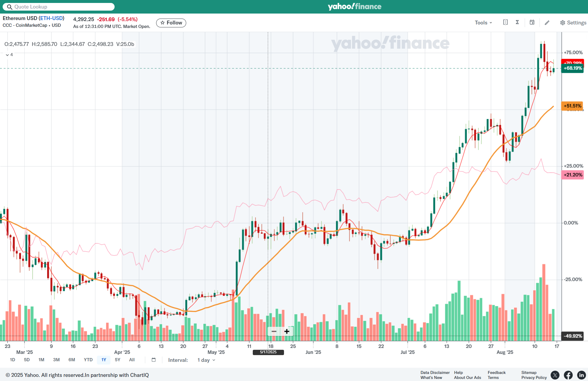This screenshot has height=381, width=588.
Task: Switch to the YTD range
Action: point(88,360)
